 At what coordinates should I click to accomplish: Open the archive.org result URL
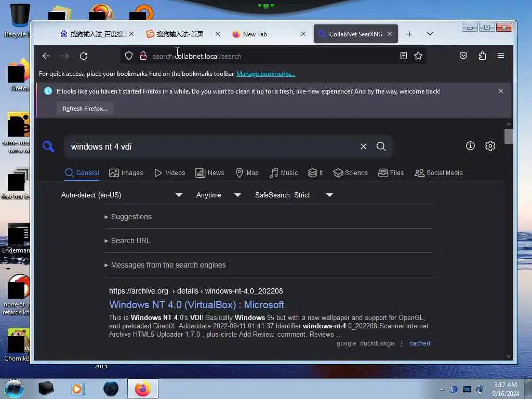click(x=196, y=291)
